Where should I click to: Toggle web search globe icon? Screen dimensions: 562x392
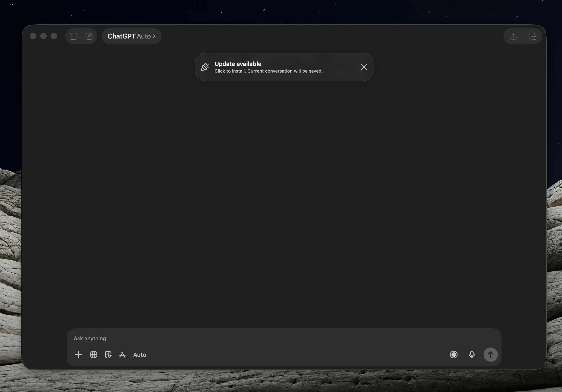click(x=94, y=355)
